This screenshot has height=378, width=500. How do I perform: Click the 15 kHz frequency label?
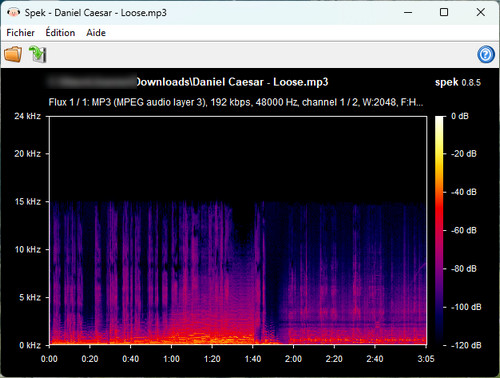click(x=28, y=202)
